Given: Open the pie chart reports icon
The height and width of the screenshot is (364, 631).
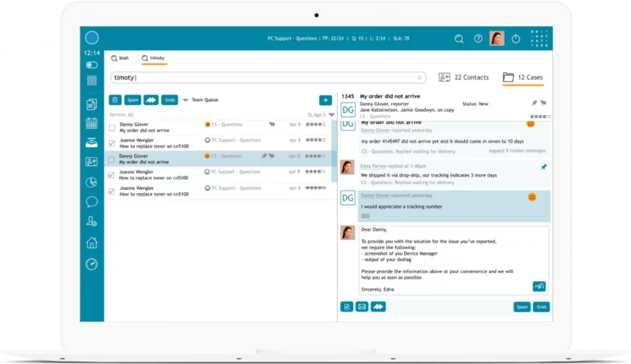Looking at the screenshot, I should pos(92,182).
